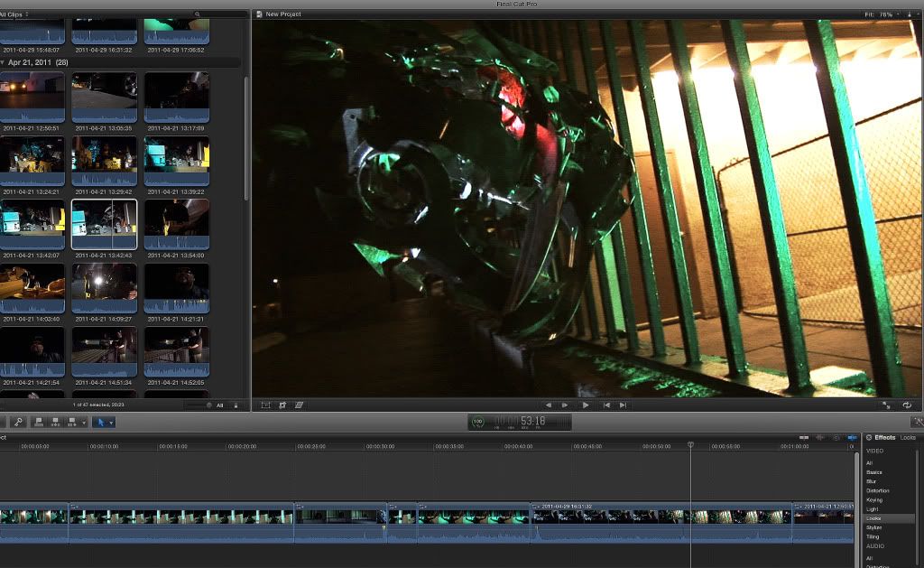Toggle viewer full-screen playback icon
Viewport: 924px width, 568px height.
[886, 405]
